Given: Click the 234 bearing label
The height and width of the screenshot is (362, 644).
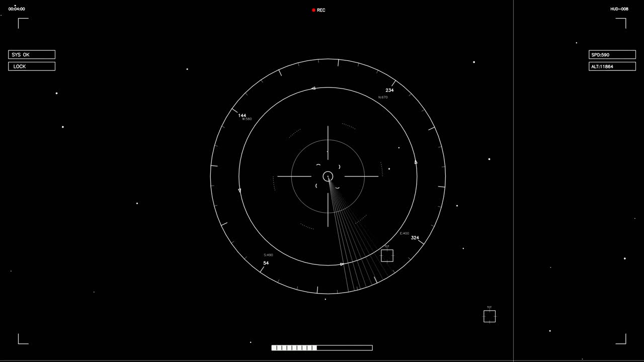Looking at the screenshot, I should [x=389, y=90].
